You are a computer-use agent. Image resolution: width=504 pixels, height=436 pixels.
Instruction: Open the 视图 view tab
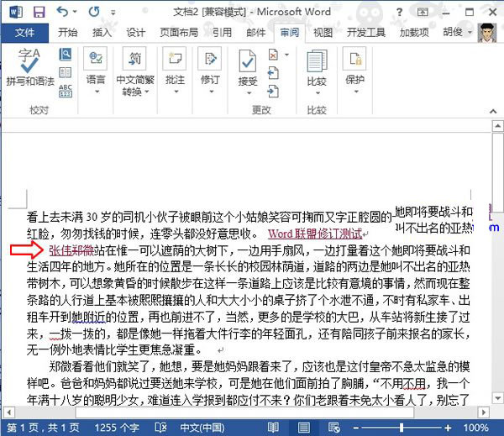click(x=323, y=33)
